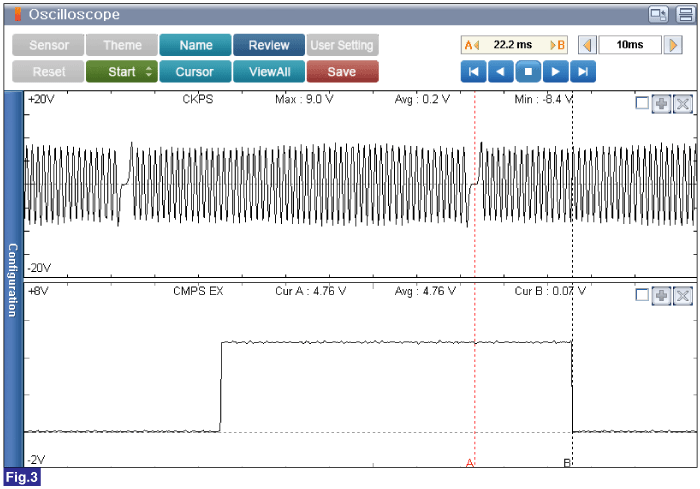Image resolution: width=700 pixels, height=489 pixels.
Task: Click the plus icon on CMPS EX channel
Action: [661, 295]
